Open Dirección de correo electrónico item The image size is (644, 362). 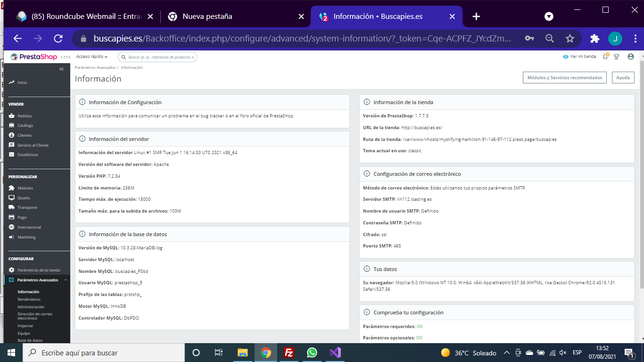pyautogui.click(x=35, y=316)
